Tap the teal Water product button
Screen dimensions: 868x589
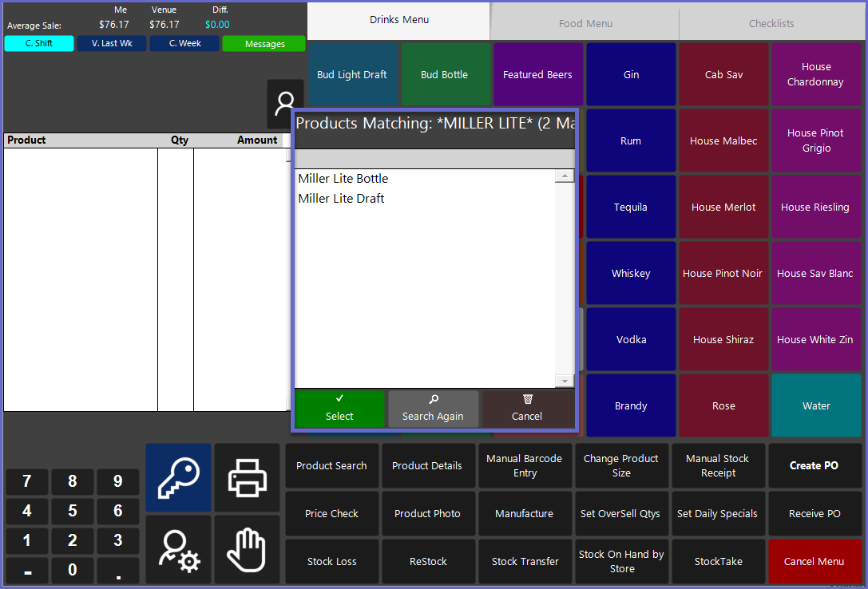[816, 405]
